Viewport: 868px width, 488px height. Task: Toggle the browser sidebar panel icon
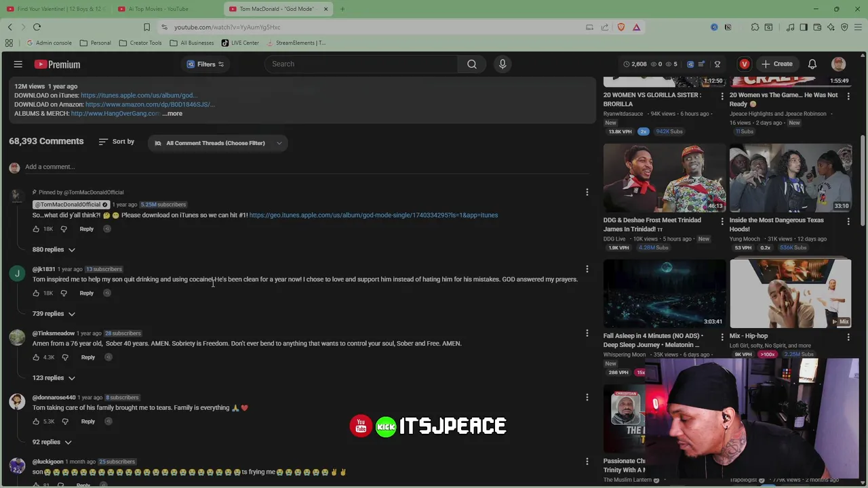point(804,27)
